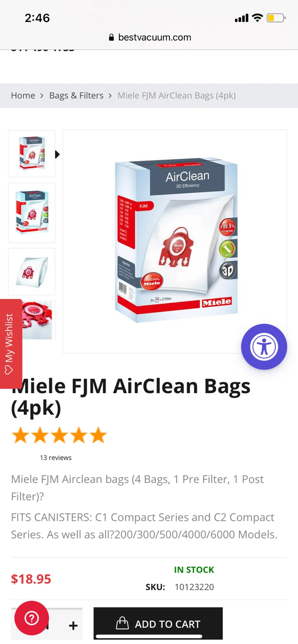Open the 13 reviews link
The image size is (298, 644).
[55, 458]
